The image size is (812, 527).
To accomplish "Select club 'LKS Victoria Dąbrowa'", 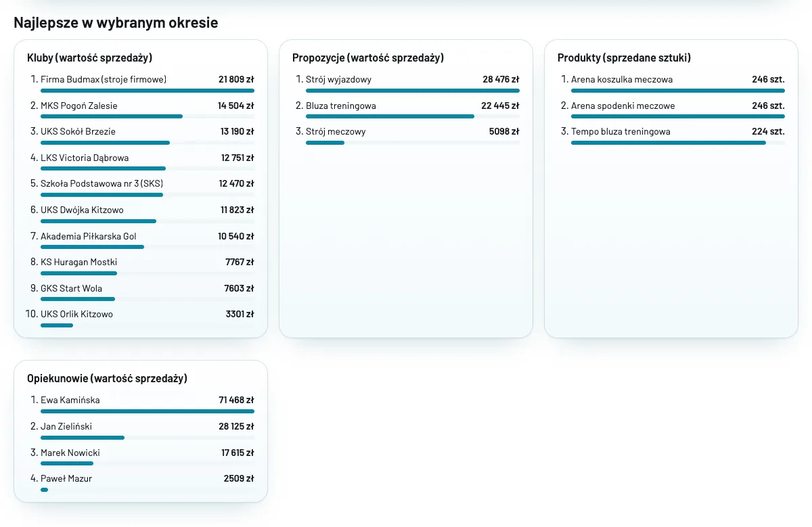I will pos(85,158).
